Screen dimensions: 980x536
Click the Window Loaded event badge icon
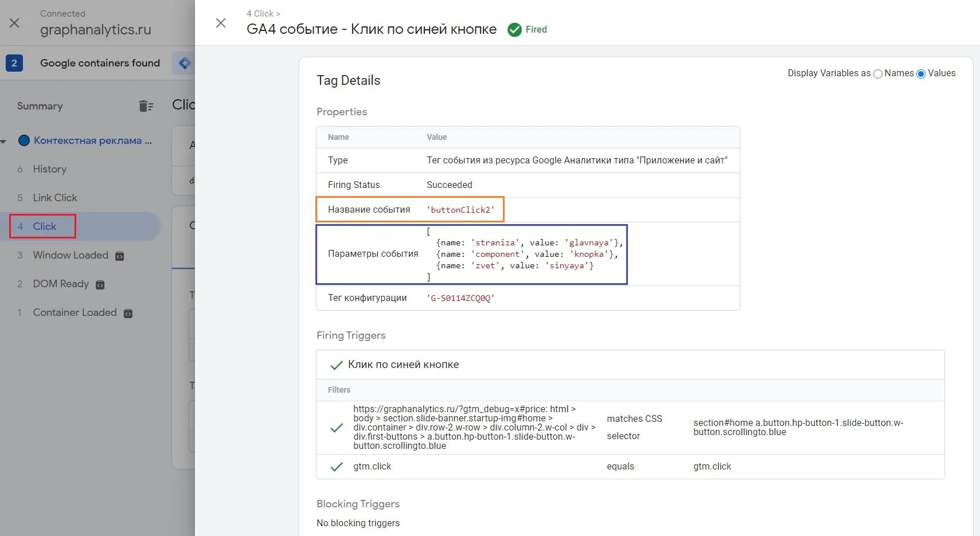point(120,256)
